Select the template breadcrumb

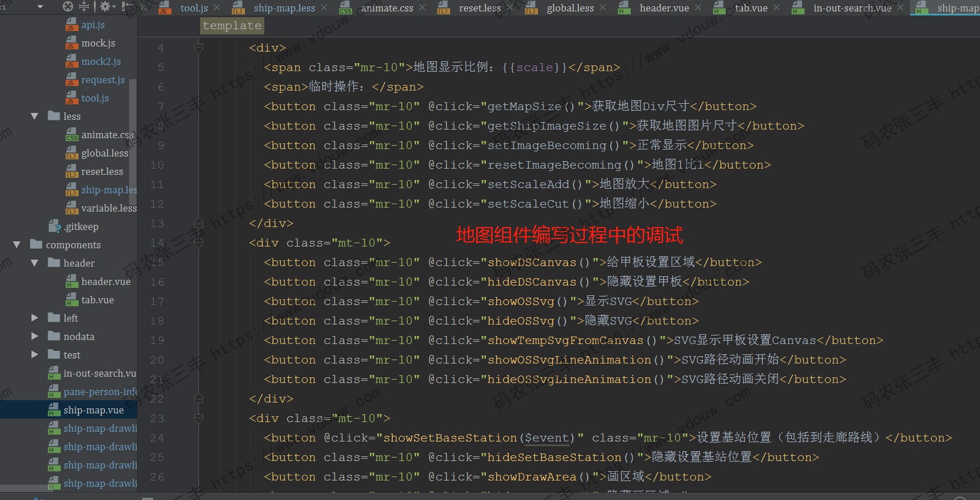[x=232, y=26]
